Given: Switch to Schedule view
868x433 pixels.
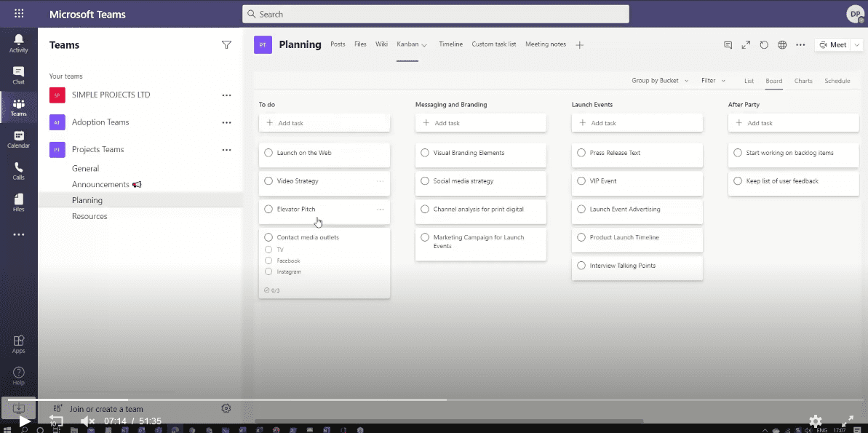Looking at the screenshot, I should pyautogui.click(x=837, y=81).
